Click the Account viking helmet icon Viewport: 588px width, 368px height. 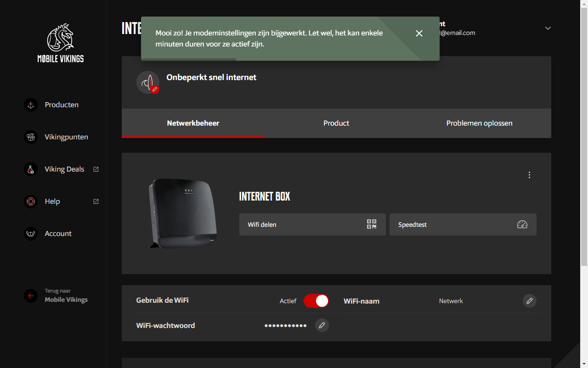(31, 234)
